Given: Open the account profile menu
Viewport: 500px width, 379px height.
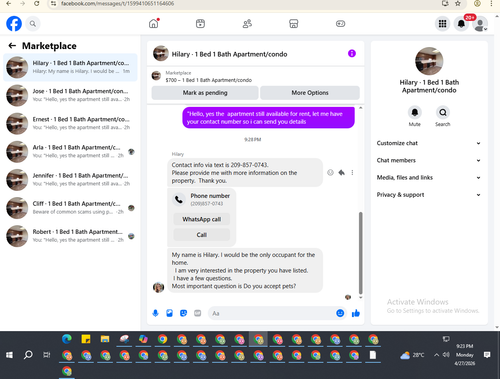Looking at the screenshot, I should 480,24.
